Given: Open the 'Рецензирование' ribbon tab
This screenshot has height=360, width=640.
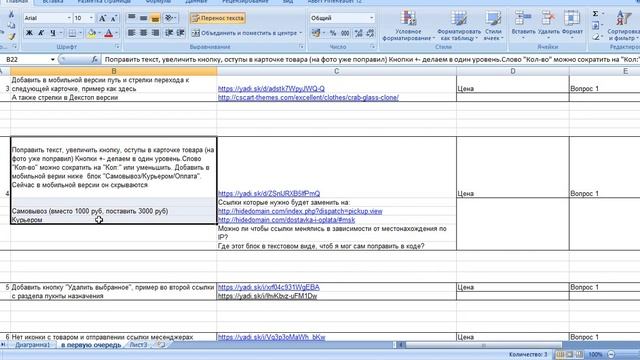Looking at the screenshot, I should [x=245, y=2].
